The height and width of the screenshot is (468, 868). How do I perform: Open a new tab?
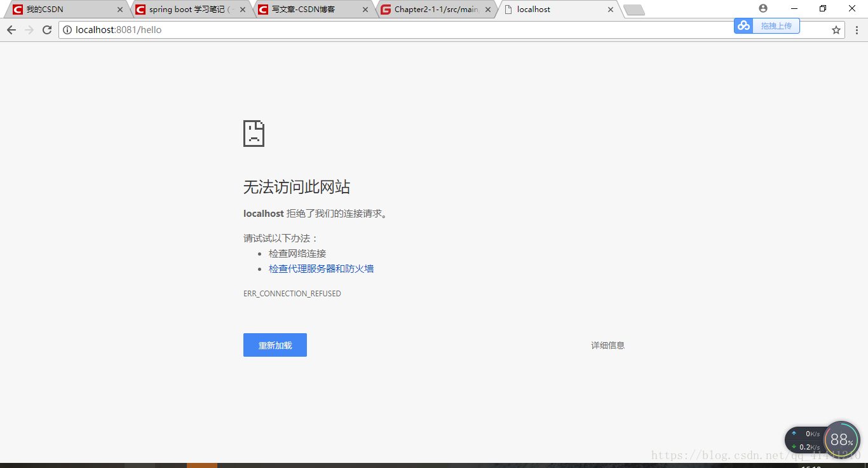coord(634,10)
